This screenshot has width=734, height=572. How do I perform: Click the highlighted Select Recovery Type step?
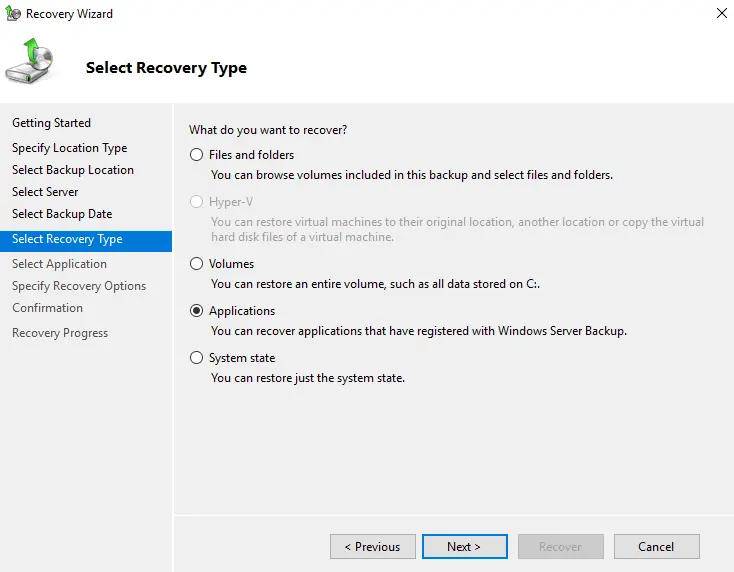[x=67, y=240]
